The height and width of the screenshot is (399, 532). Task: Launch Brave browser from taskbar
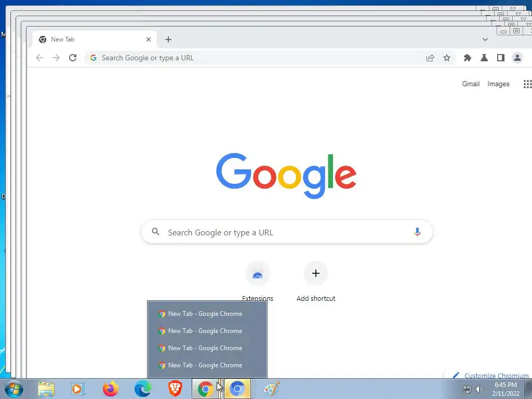pyautogui.click(x=175, y=389)
